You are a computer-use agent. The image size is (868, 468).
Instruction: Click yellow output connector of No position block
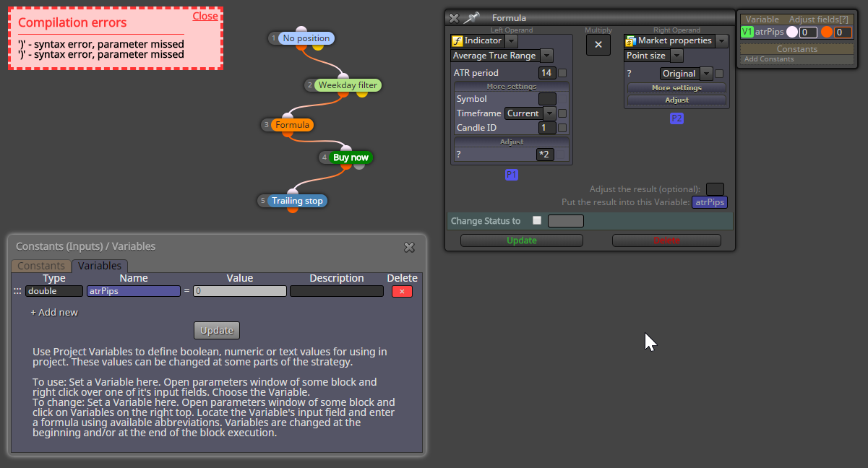coord(318,47)
